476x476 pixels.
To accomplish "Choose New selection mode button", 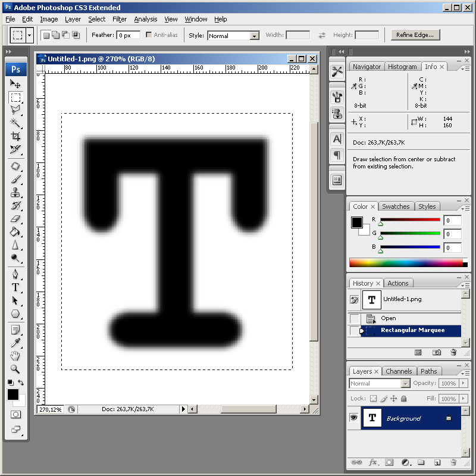I will (x=46, y=35).
